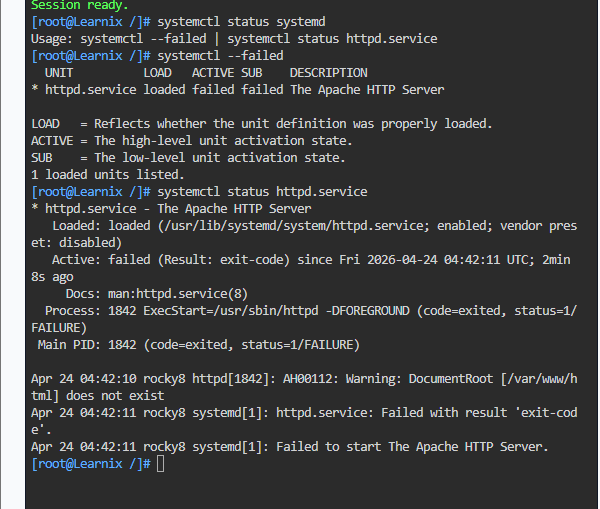Image resolution: width=600 pixels, height=509 pixels.
Task: Click the green 'Session ready.' text
Action: coord(80,5)
